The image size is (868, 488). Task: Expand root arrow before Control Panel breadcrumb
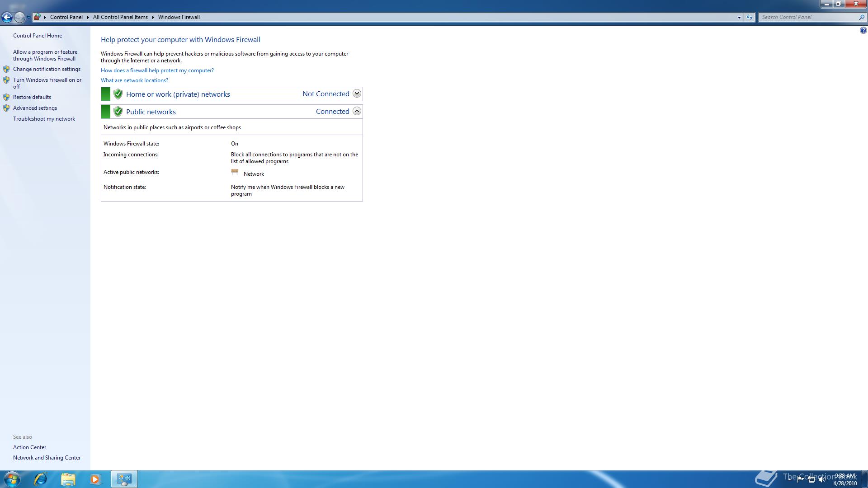coord(45,17)
